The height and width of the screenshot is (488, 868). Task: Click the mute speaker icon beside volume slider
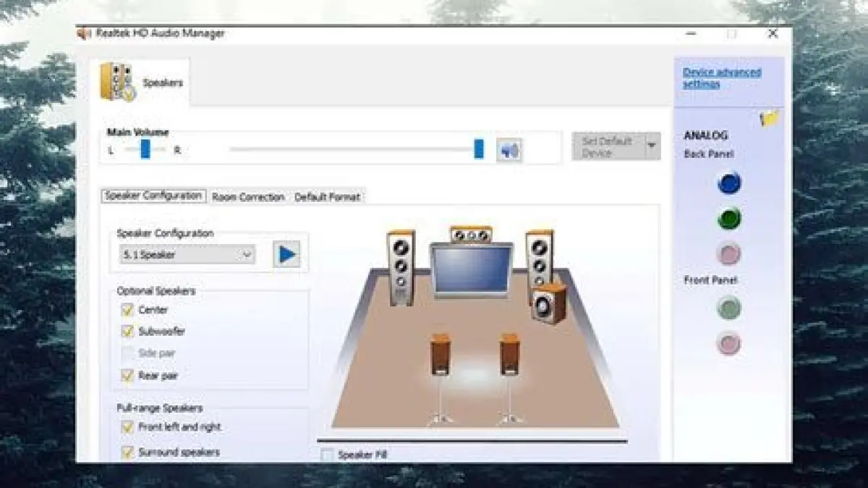pos(509,151)
